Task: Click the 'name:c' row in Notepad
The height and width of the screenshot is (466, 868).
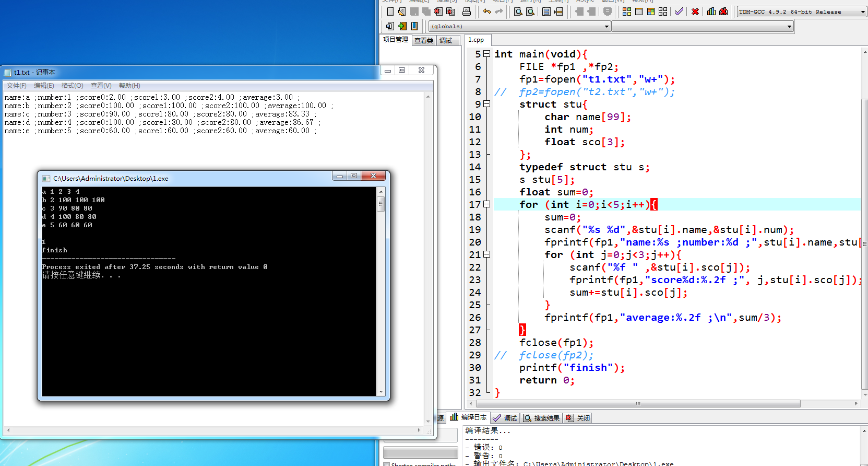Action: pyautogui.click(x=160, y=114)
